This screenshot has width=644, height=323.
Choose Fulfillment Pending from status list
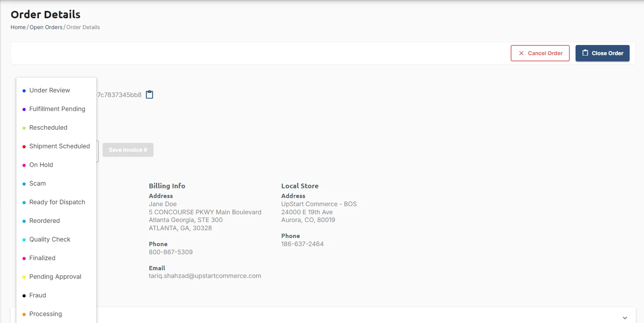point(56,109)
